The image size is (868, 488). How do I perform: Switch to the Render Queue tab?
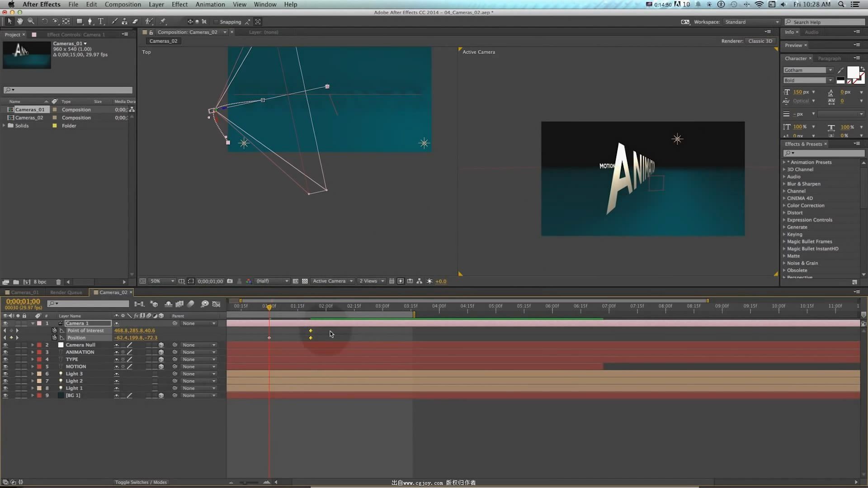point(66,292)
